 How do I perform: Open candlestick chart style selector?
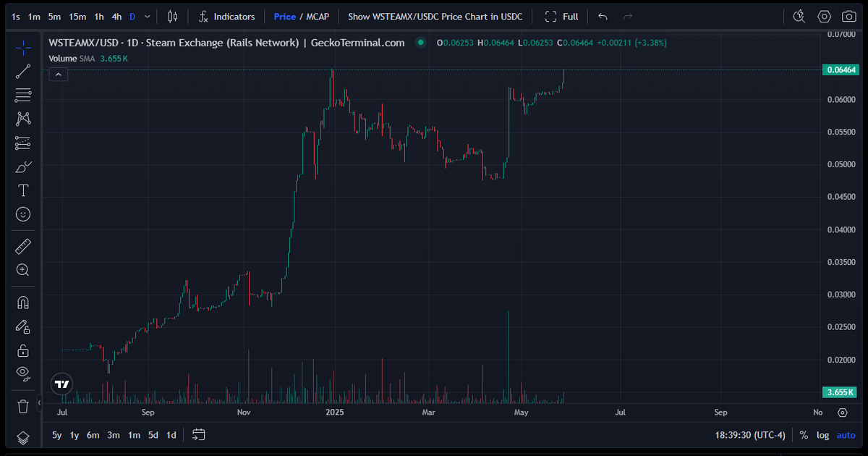[x=172, y=17]
